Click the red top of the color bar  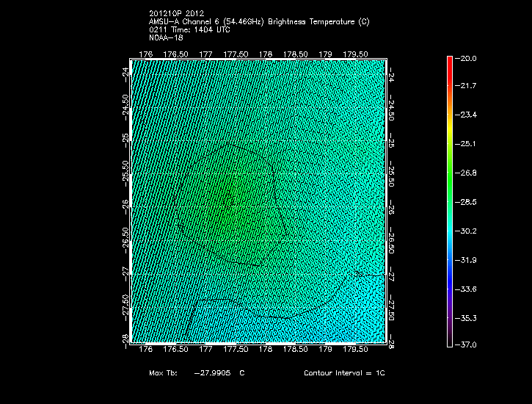[x=449, y=60]
